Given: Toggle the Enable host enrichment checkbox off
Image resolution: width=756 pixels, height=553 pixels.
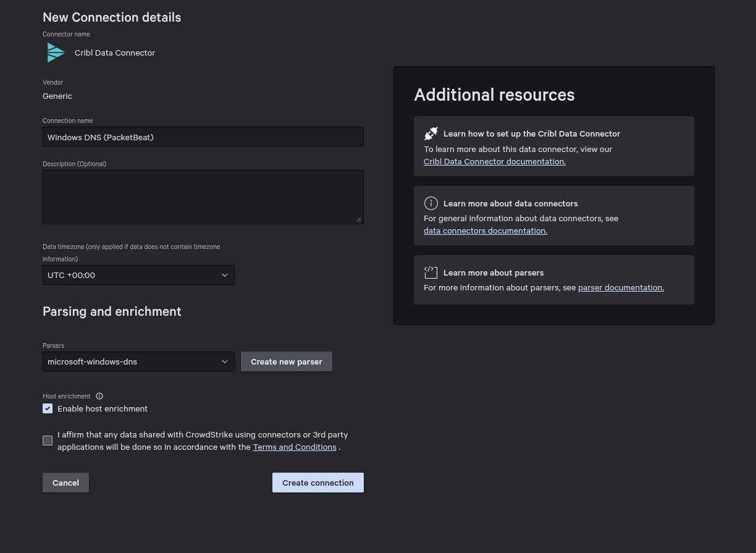Looking at the screenshot, I should click(48, 408).
